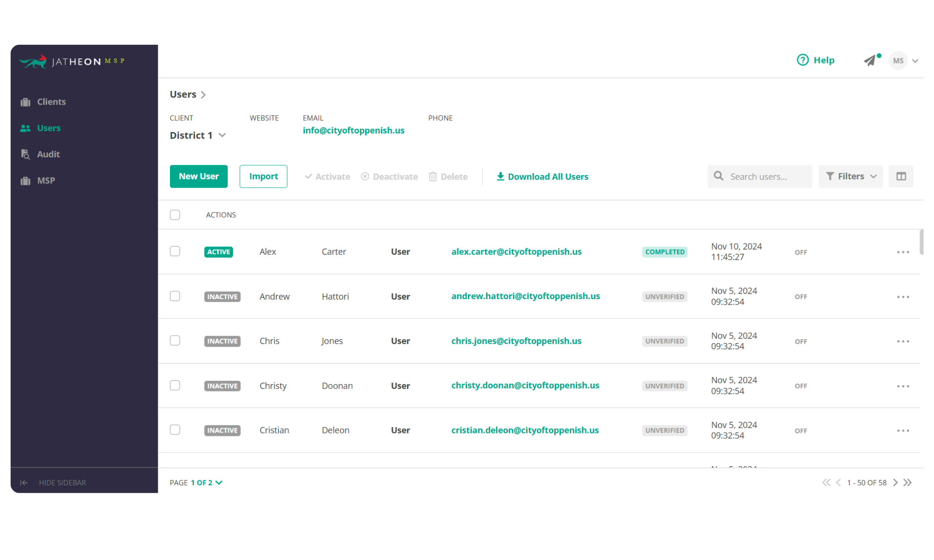Click the Delete trash icon in the toolbar
The height and width of the screenshot is (560, 934).
coord(432,176)
